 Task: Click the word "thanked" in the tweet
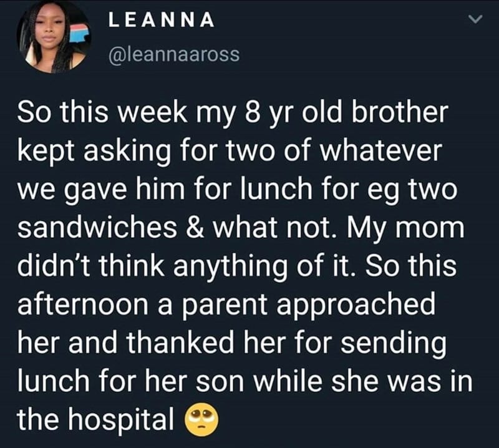pos(180,342)
